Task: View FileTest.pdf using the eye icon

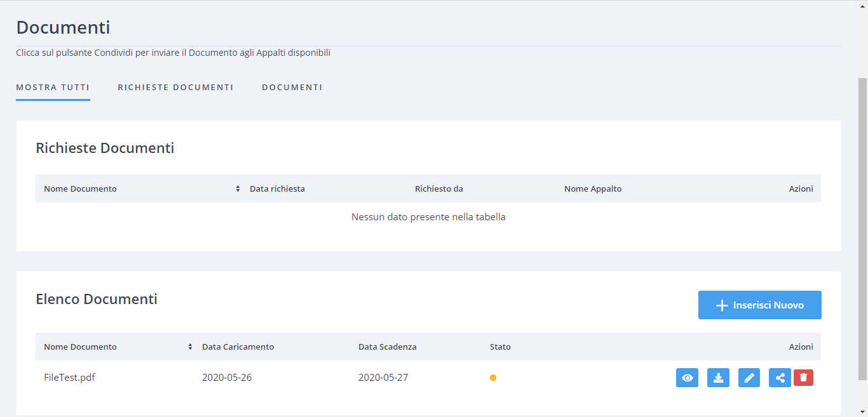Action: 687,378
